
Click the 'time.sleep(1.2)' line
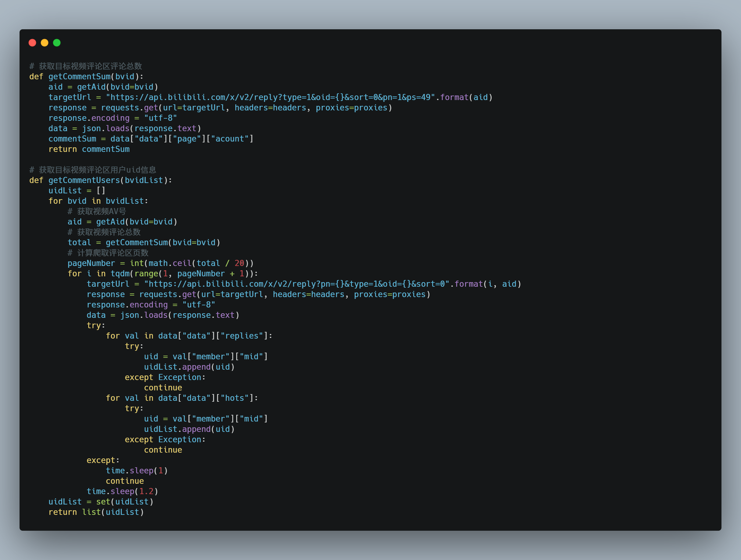tap(122, 492)
